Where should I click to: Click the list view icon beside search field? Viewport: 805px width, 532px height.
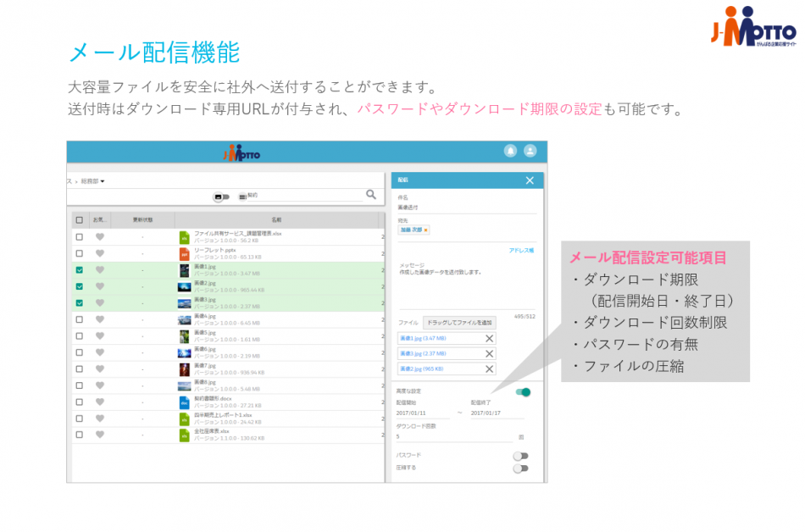coord(242,197)
